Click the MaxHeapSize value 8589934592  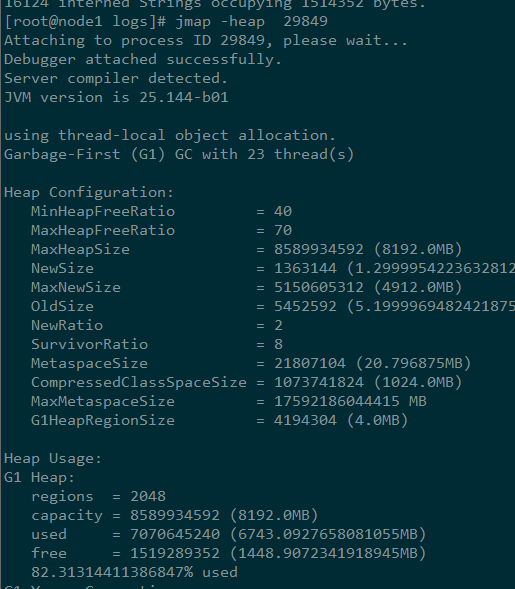click(319, 249)
